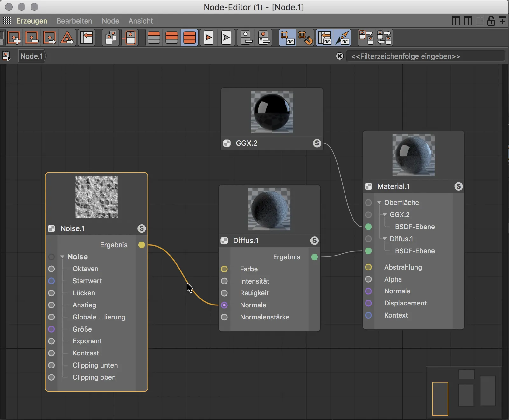
Task: Click the snap magnet icon in the toolbar
Action: (x=305, y=37)
